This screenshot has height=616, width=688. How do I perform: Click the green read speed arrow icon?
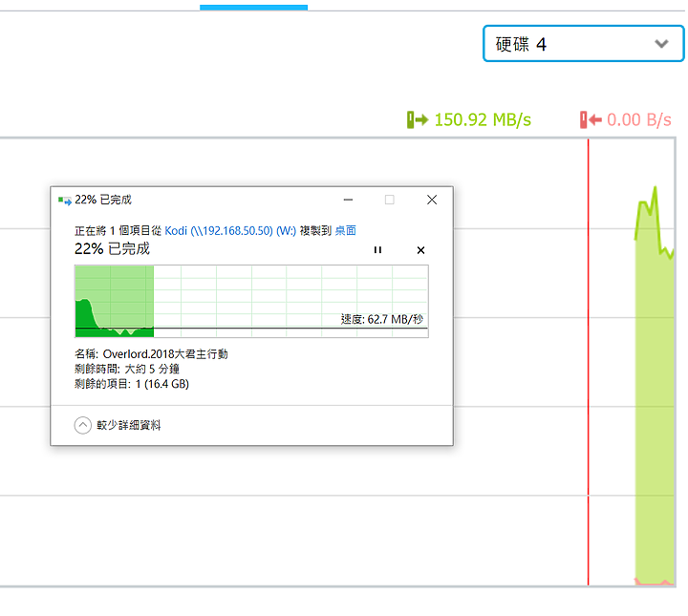(x=418, y=119)
